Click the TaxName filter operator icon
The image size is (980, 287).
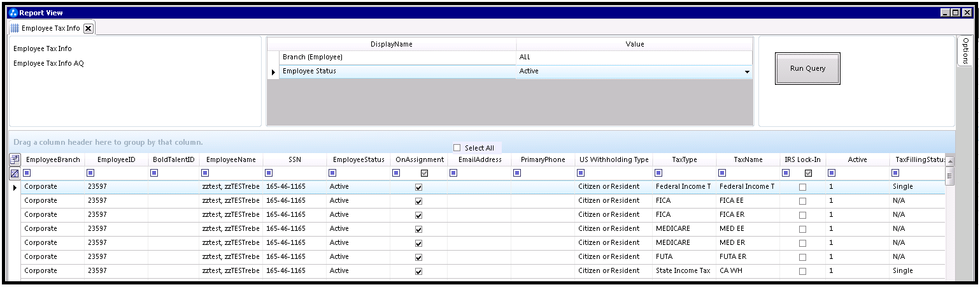[x=722, y=173]
